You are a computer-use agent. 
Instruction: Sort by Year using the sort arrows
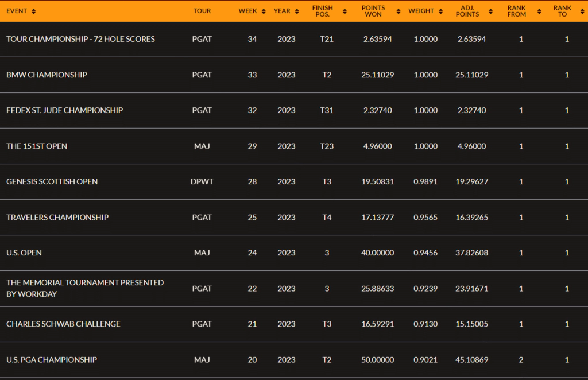(297, 11)
